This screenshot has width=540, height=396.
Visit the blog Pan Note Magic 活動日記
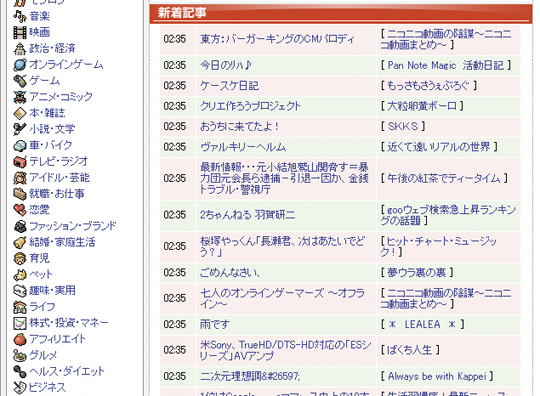(x=446, y=65)
